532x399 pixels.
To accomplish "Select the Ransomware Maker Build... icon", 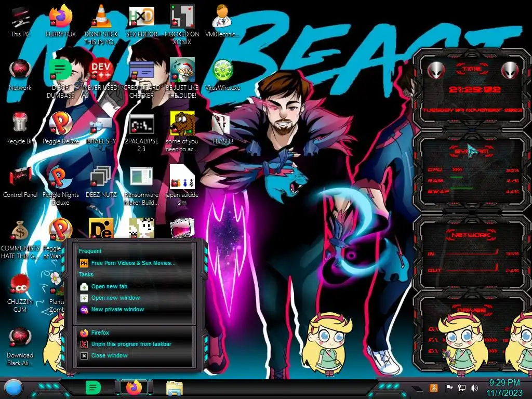I will 141,185.
